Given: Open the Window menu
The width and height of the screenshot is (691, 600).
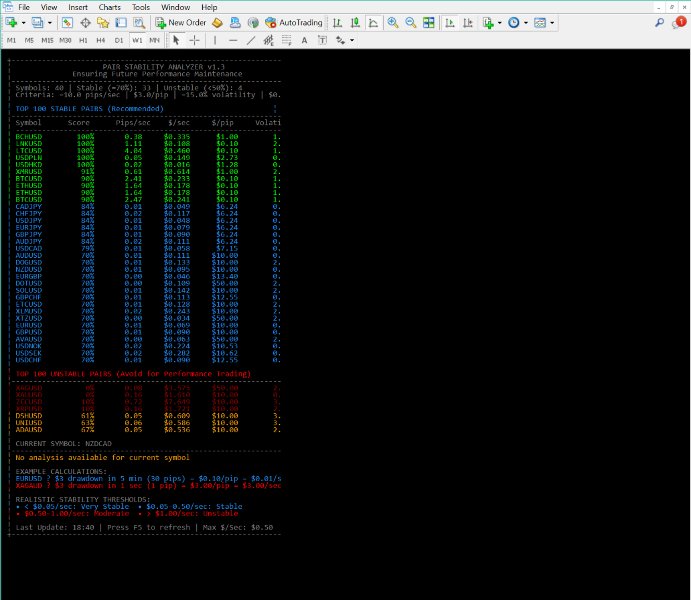Looking at the screenshot, I should tap(175, 7).
